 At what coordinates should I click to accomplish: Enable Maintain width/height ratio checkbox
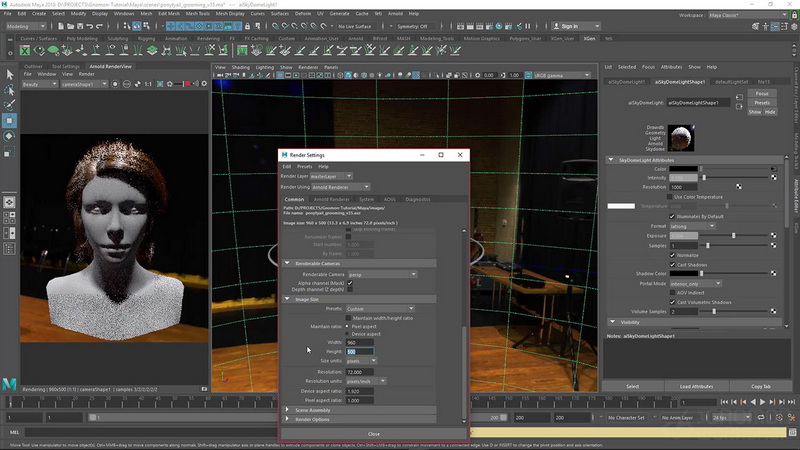(x=348, y=318)
